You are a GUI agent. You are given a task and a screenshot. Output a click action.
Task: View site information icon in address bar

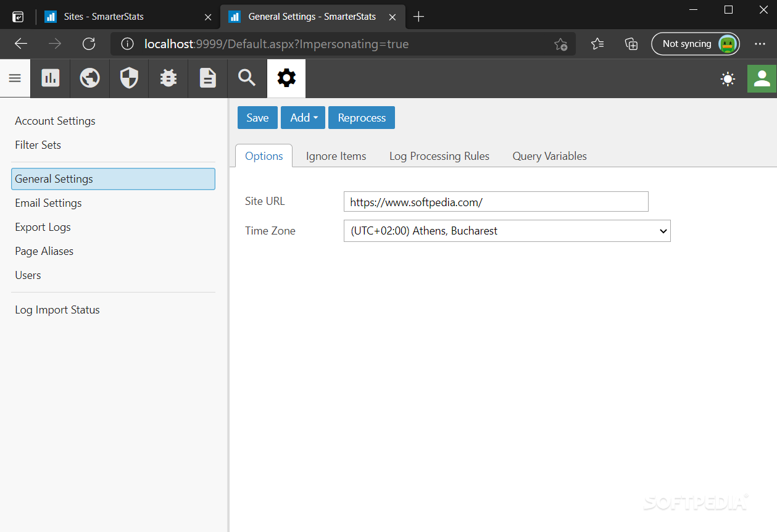(128, 44)
